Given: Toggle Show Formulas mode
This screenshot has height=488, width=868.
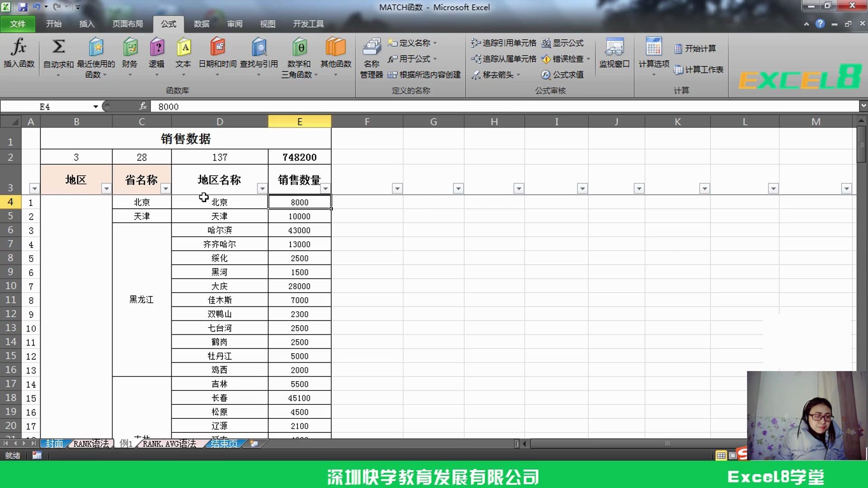Looking at the screenshot, I should pyautogui.click(x=563, y=43).
